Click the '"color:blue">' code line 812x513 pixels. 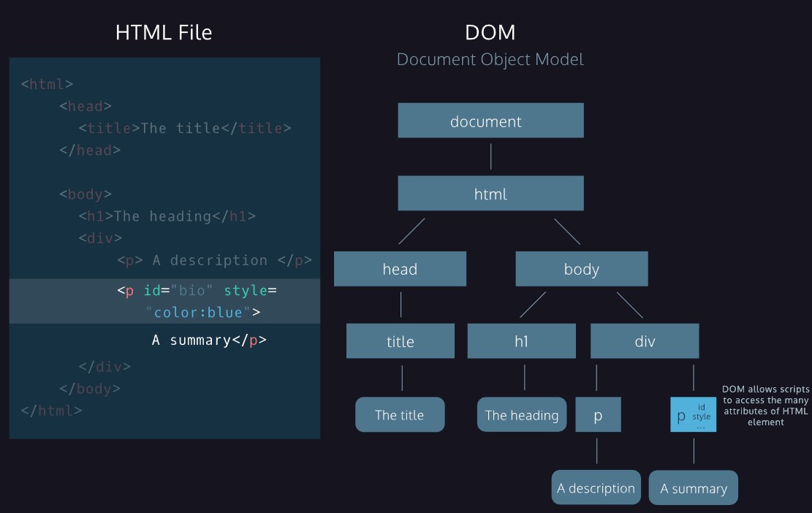click(202, 312)
